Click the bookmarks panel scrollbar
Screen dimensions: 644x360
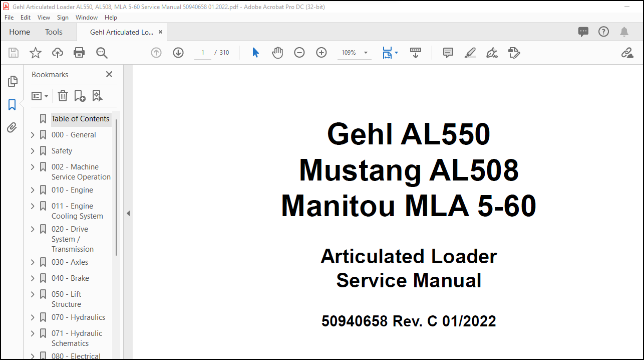click(117, 187)
